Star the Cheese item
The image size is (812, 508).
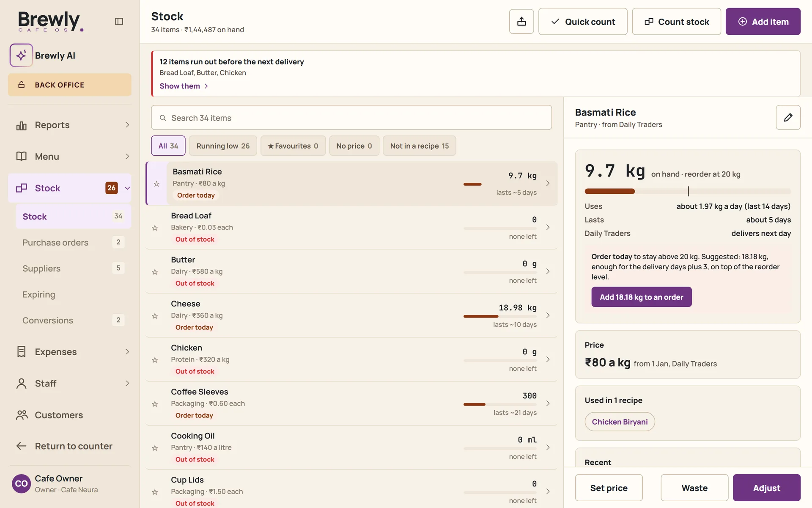pos(155,316)
